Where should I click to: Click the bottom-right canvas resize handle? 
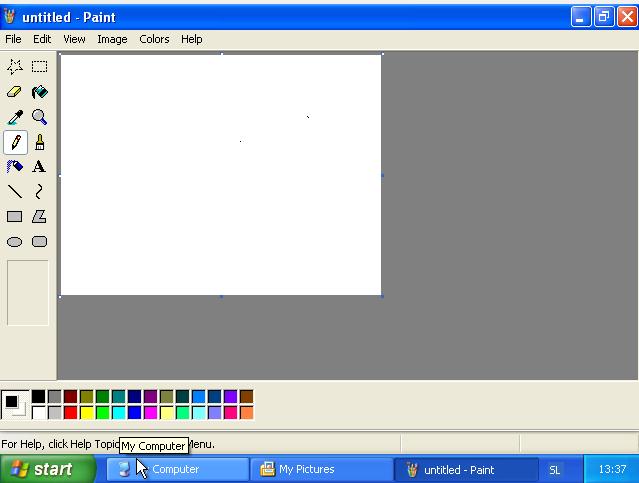pos(382,296)
